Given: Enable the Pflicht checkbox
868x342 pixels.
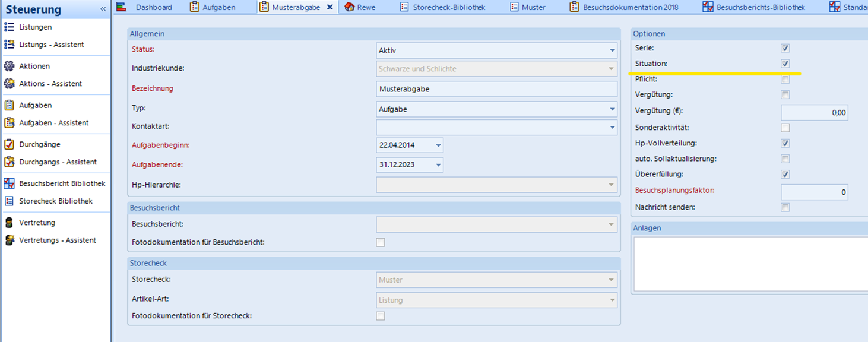Looking at the screenshot, I should click(x=785, y=79).
